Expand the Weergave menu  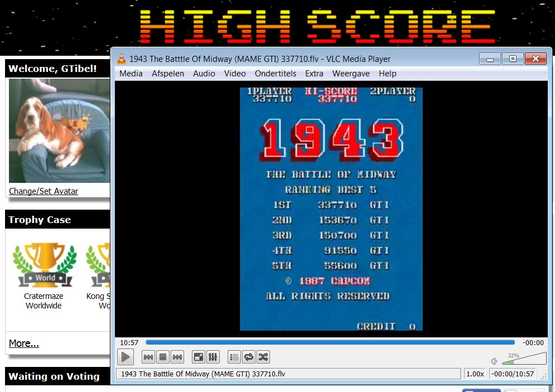click(x=351, y=74)
